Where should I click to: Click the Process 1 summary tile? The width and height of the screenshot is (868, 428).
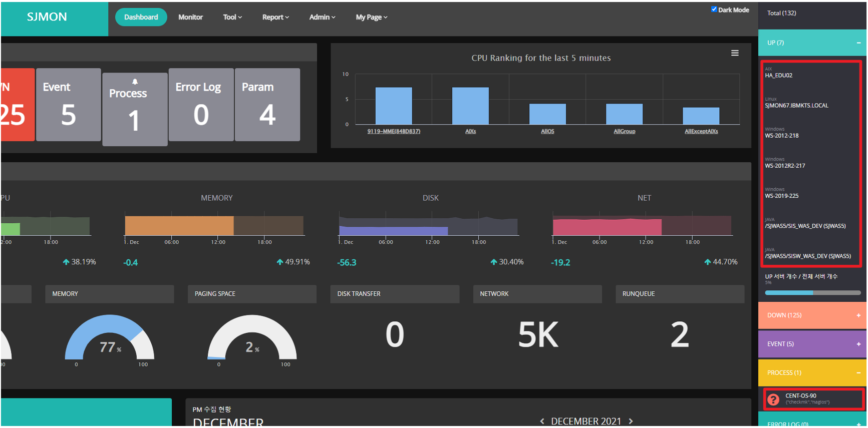135,109
